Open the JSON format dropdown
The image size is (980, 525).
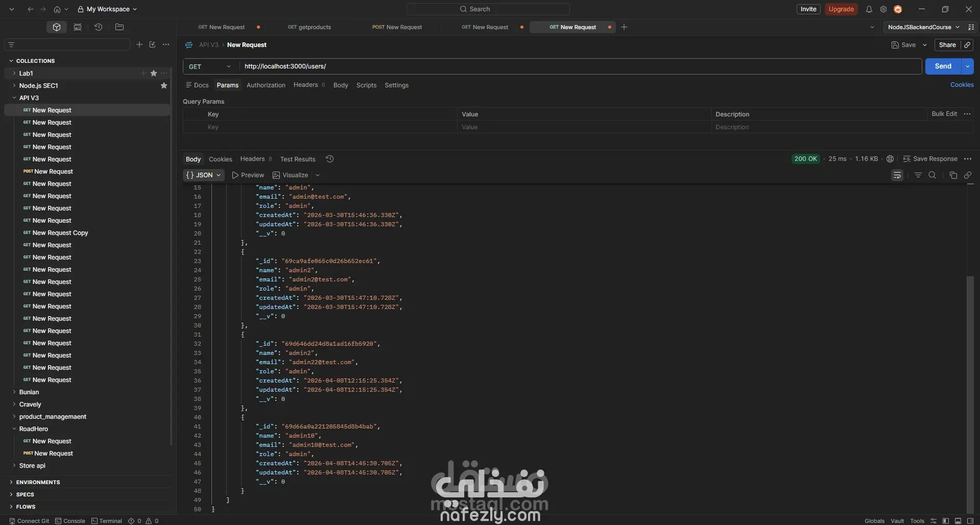click(204, 175)
